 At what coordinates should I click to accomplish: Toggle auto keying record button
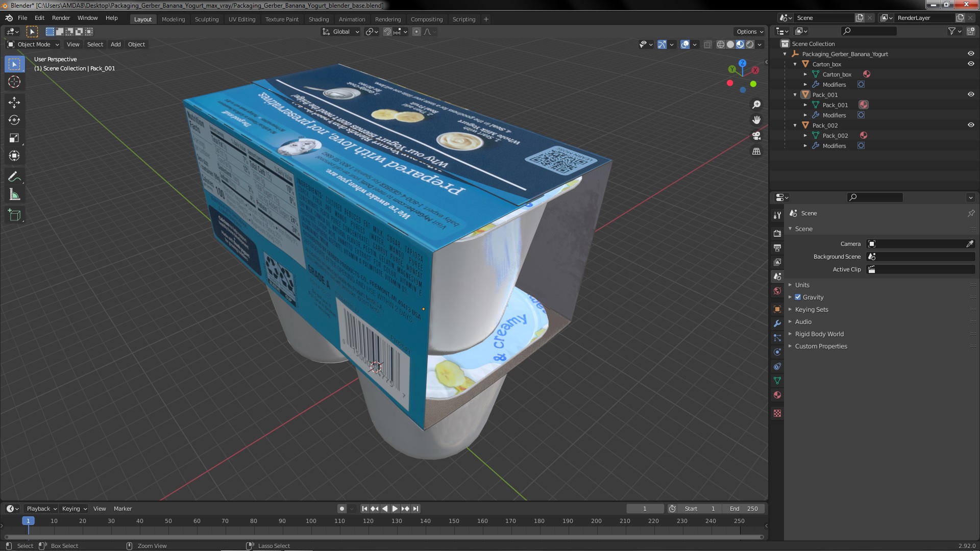tap(341, 509)
